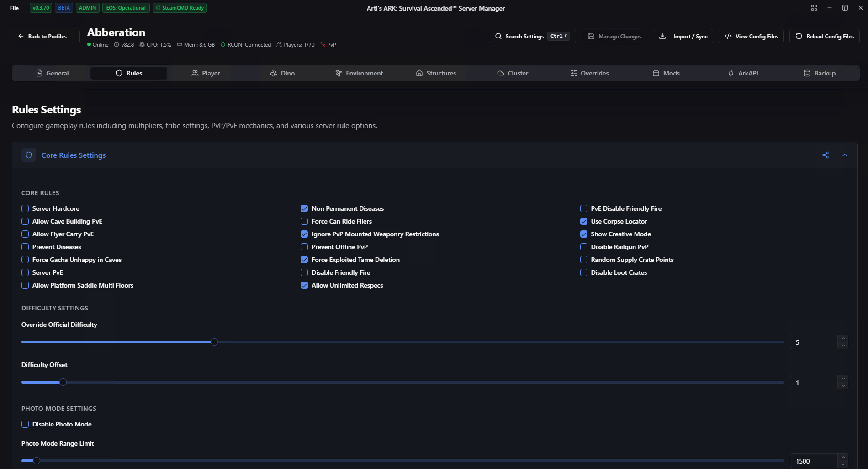
Task: Click the share icon in Core Rules Settings
Action: click(x=825, y=155)
